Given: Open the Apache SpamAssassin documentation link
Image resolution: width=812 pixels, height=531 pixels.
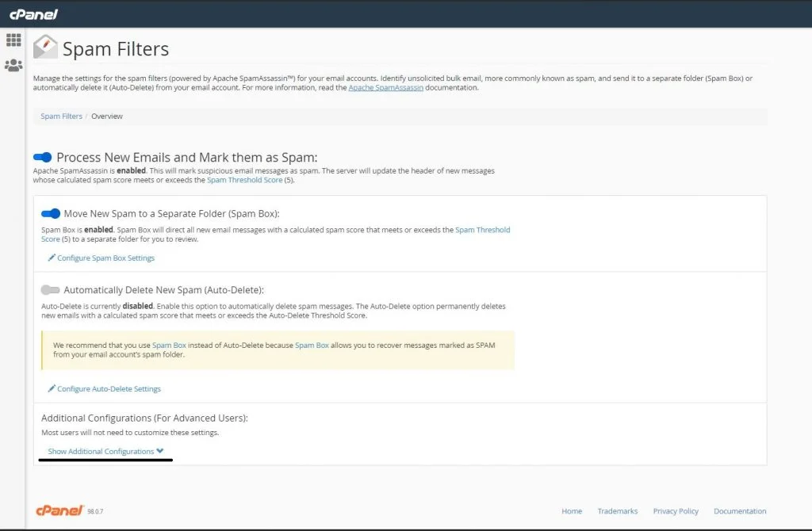Looking at the screenshot, I should pos(386,87).
